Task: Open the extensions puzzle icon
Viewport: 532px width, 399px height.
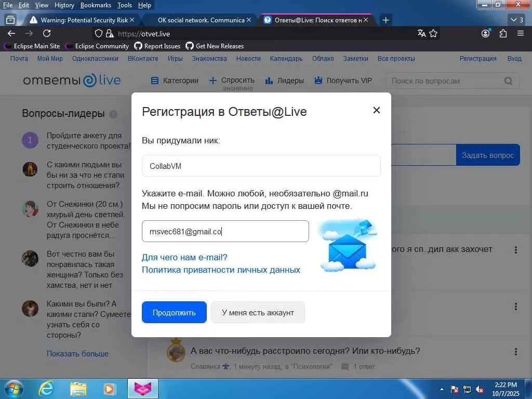Action: click(503, 33)
